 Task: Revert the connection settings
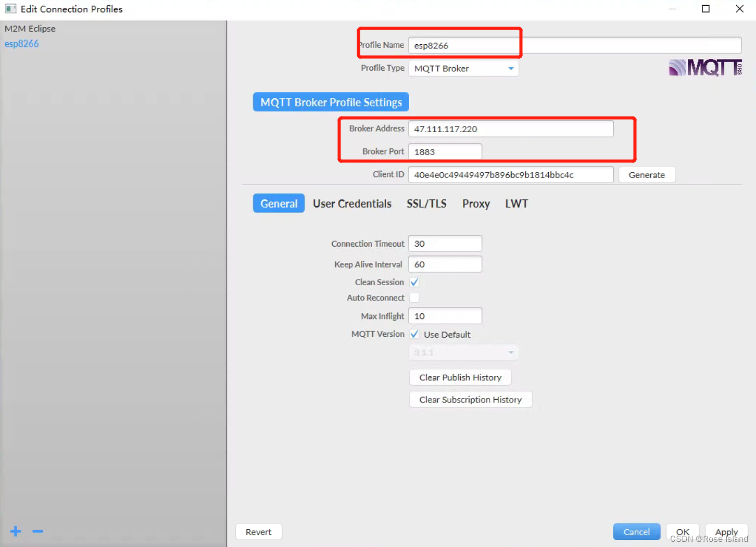pyautogui.click(x=258, y=531)
